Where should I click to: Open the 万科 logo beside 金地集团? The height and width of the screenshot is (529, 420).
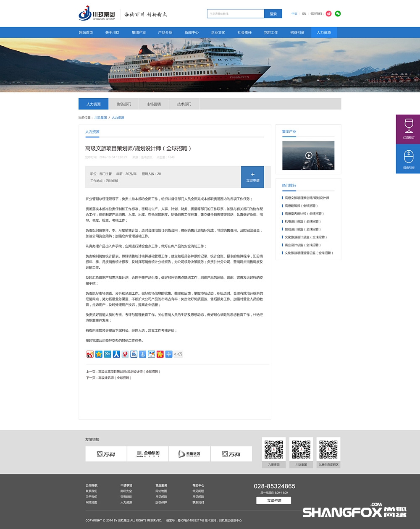coord(106,454)
